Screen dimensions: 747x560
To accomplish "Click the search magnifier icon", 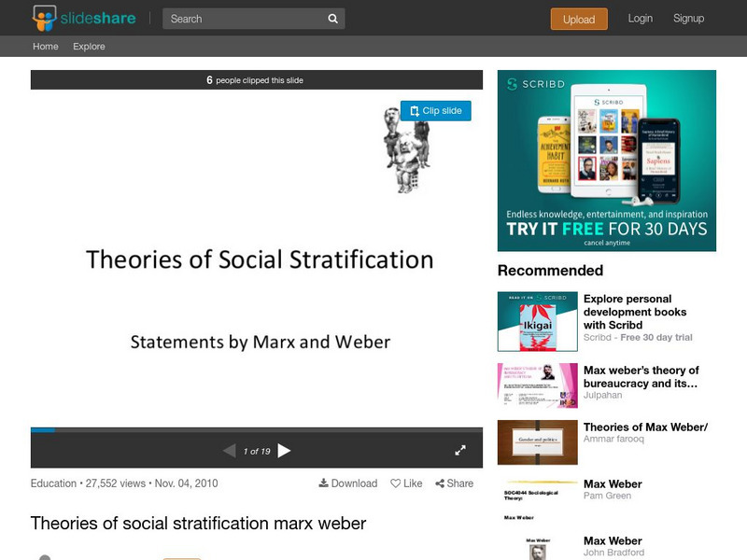I will click(331, 17).
